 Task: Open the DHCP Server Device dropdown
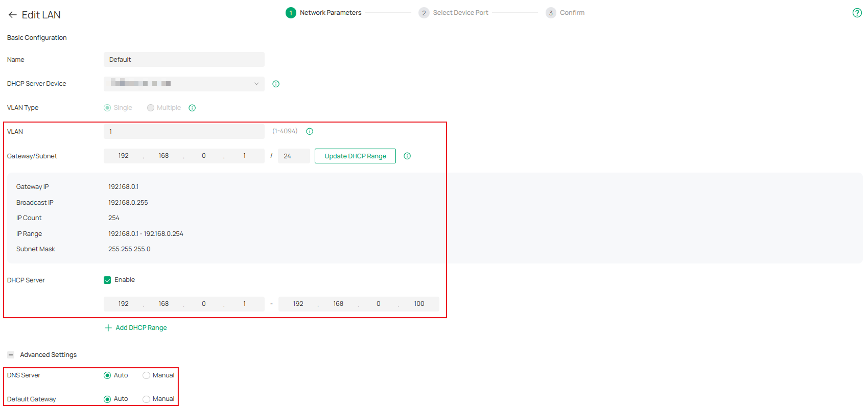point(184,84)
